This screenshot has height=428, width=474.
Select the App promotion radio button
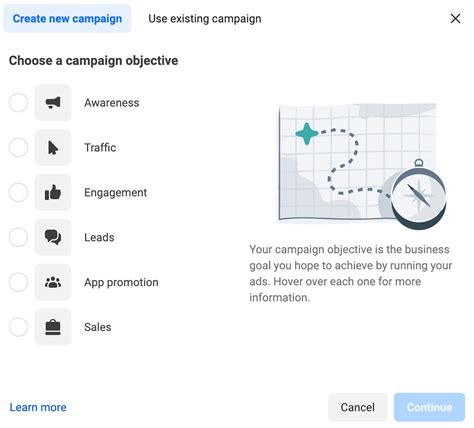pos(18,282)
